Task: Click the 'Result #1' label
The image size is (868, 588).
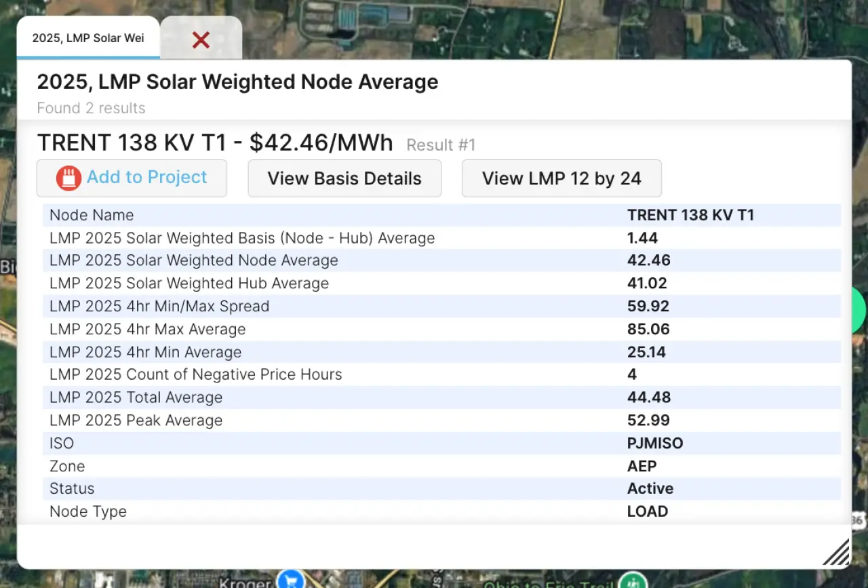Action: 441,145
